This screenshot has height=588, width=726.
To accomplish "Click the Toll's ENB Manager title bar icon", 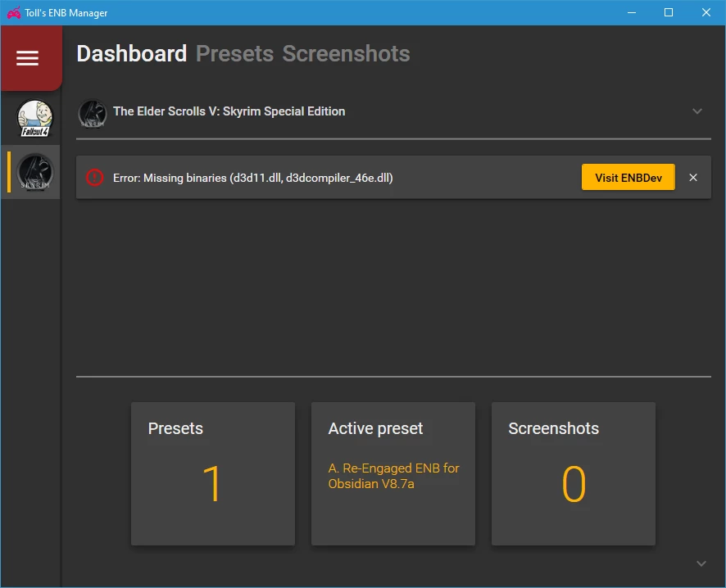I will pos(13,12).
